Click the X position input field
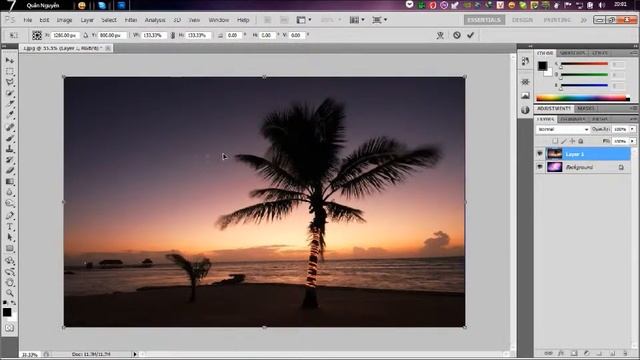The width and height of the screenshot is (640, 360). click(x=65, y=36)
